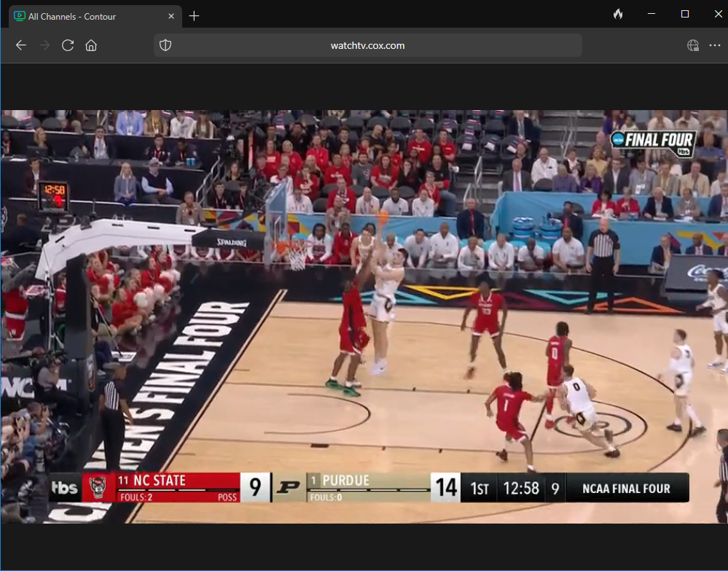
Task: Click the disabled forward navigation arrow
Action: click(44, 45)
